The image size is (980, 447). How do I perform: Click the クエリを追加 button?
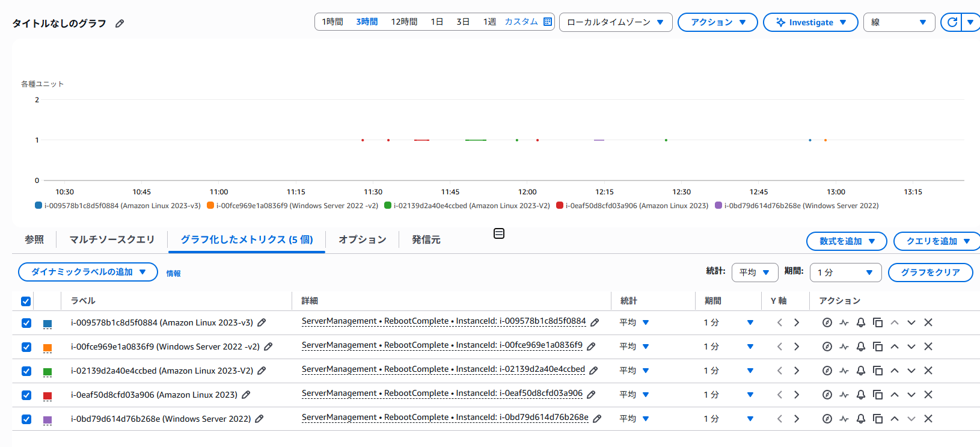pyautogui.click(x=938, y=241)
